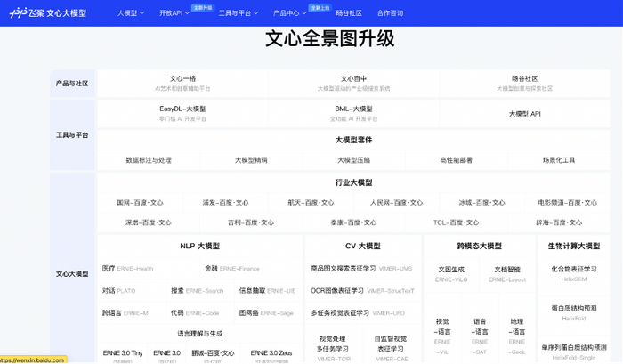Open the 人民网-百度·文心 industry model
Screen dimensions: 623x364
pyautogui.click(x=397, y=203)
